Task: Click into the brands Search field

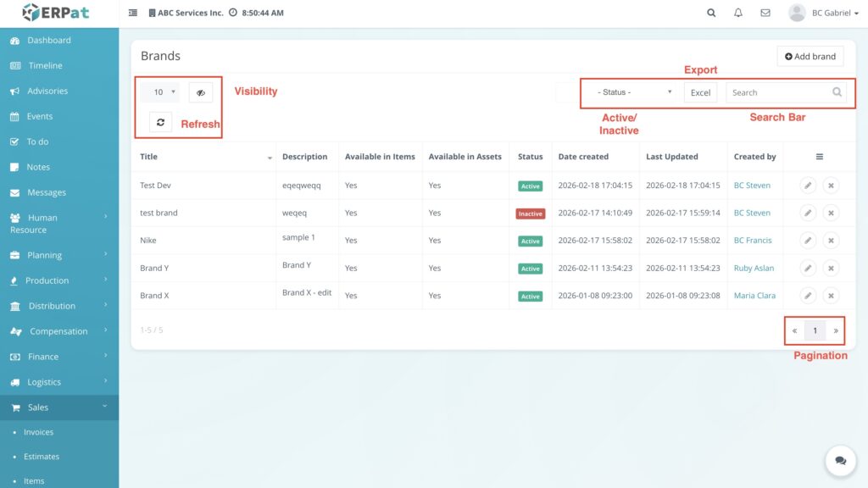Action: point(777,92)
